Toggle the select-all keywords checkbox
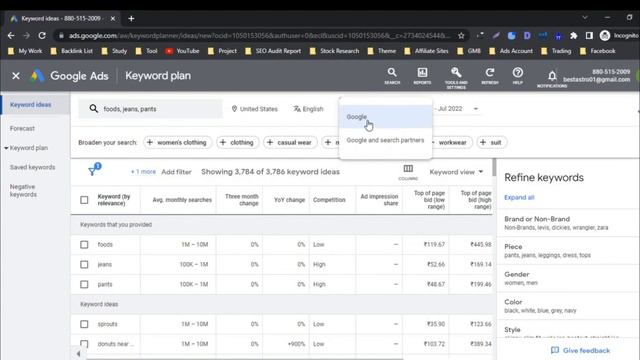Image resolution: width=640 pixels, height=360 pixels. [84, 200]
